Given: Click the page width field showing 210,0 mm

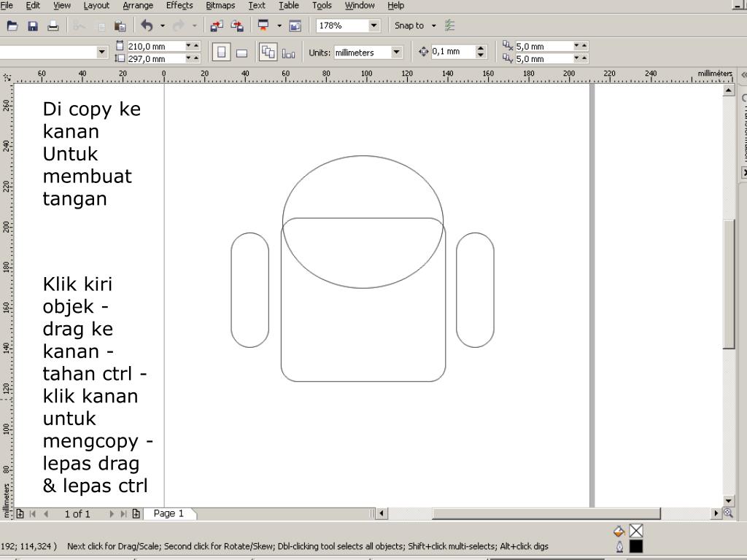Looking at the screenshot, I should (155, 46).
